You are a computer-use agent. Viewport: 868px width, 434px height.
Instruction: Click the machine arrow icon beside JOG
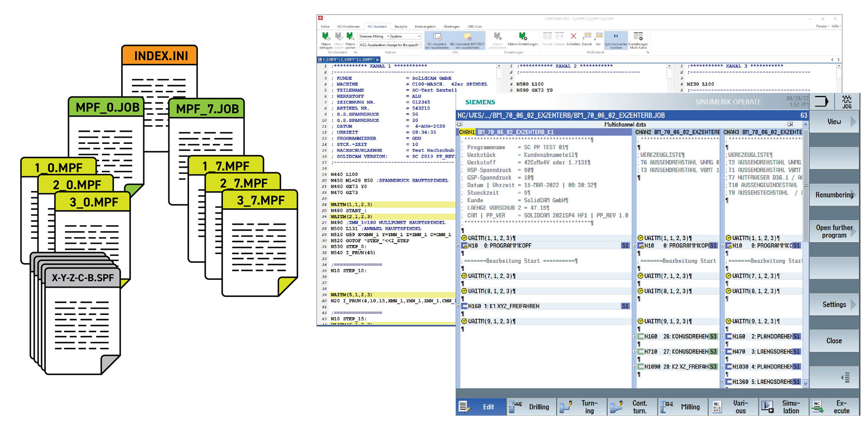pyautogui.click(x=822, y=101)
